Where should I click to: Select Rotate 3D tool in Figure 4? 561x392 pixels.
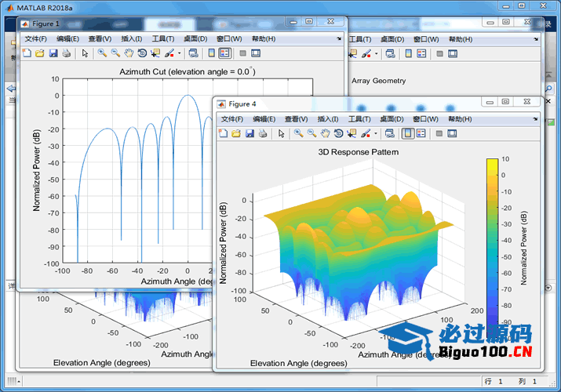pos(338,133)
